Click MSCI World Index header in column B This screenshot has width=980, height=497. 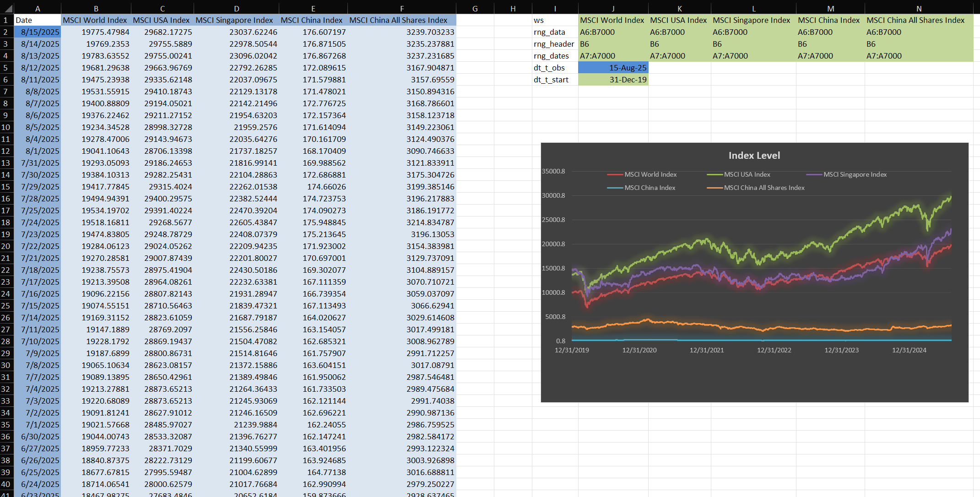tap(96, 20)
